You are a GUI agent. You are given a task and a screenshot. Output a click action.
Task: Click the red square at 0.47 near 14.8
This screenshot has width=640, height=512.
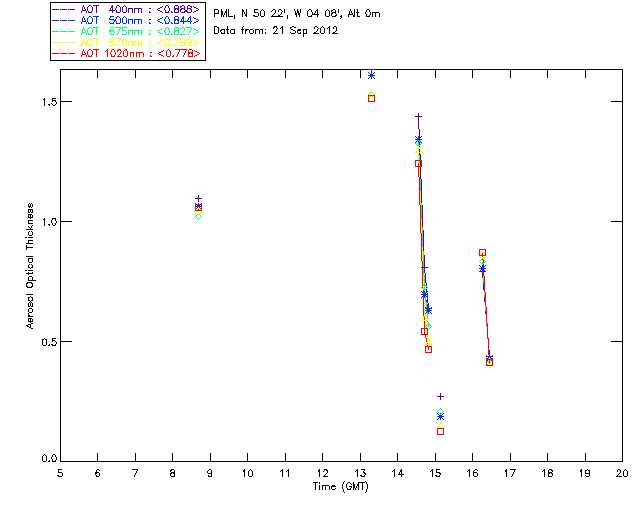pos(429,349)
